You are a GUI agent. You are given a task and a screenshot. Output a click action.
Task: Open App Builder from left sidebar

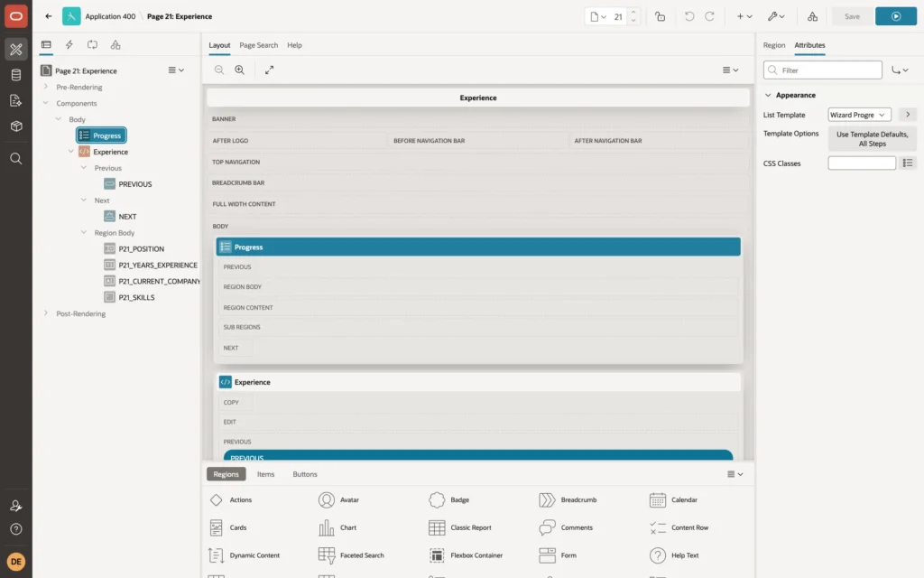(x=16, y=49)
